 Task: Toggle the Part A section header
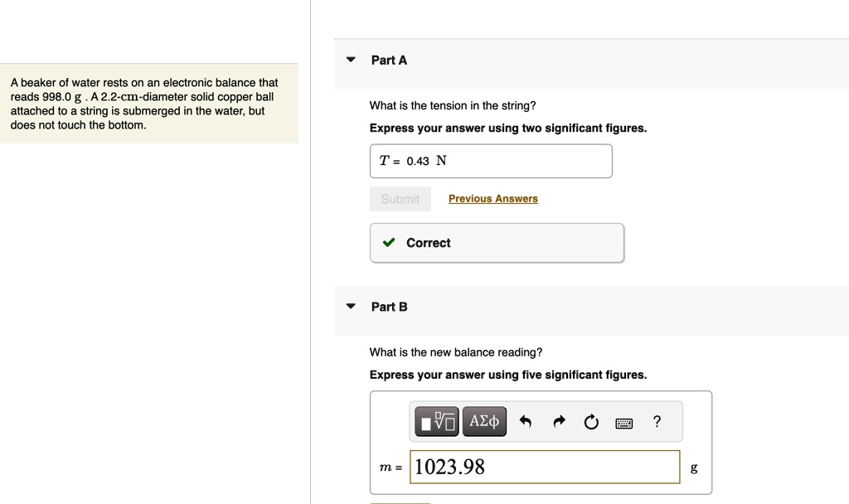click(x=389, y=60)
